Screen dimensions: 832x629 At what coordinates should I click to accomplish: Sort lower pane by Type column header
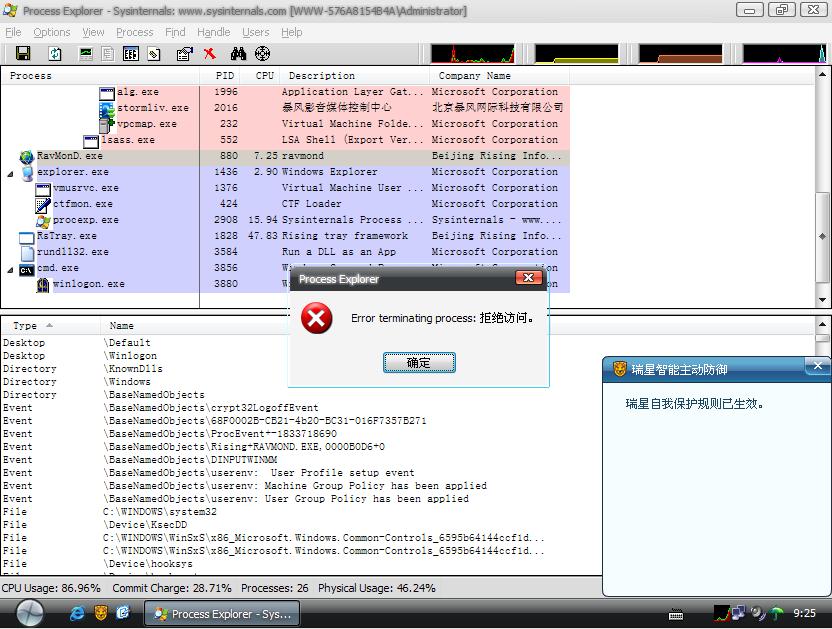pyautogui.click(x=51, y=326)
